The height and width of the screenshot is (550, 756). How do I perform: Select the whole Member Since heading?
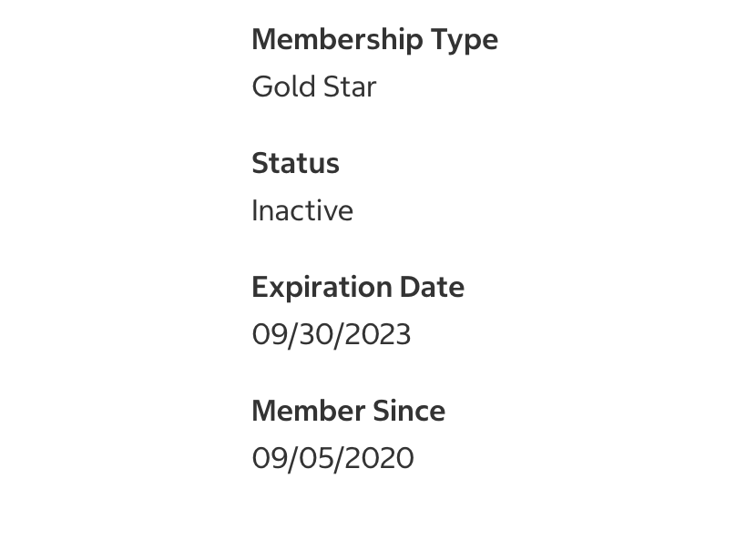(348, 411)
